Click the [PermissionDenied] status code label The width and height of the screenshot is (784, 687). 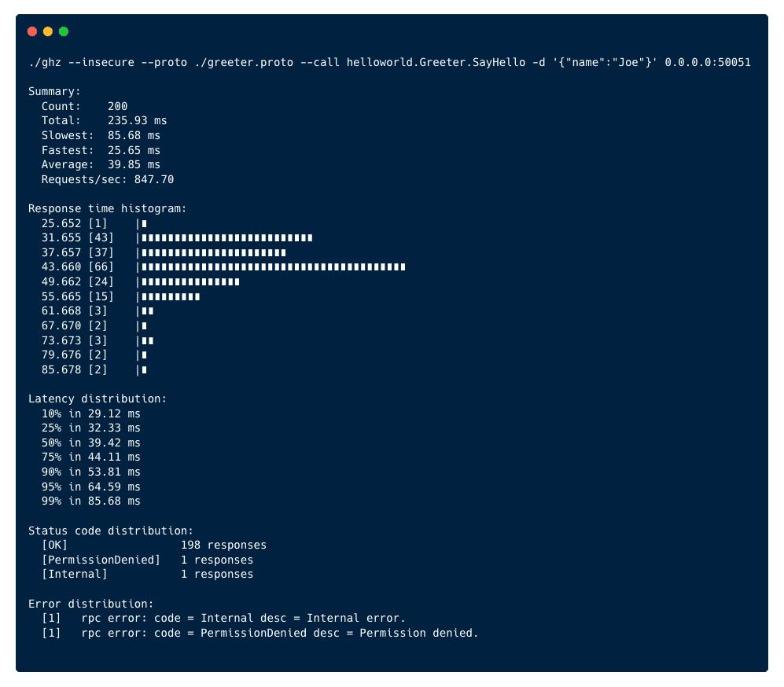101,560
